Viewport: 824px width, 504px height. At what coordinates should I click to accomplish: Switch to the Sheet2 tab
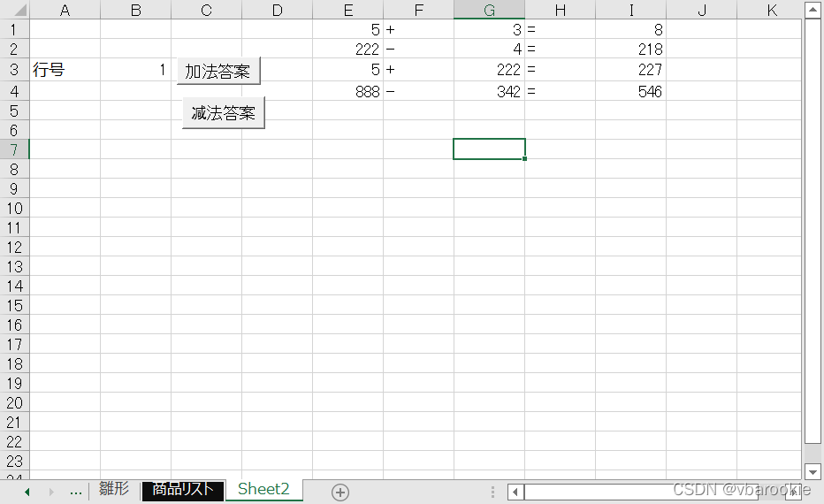point(263,489)
